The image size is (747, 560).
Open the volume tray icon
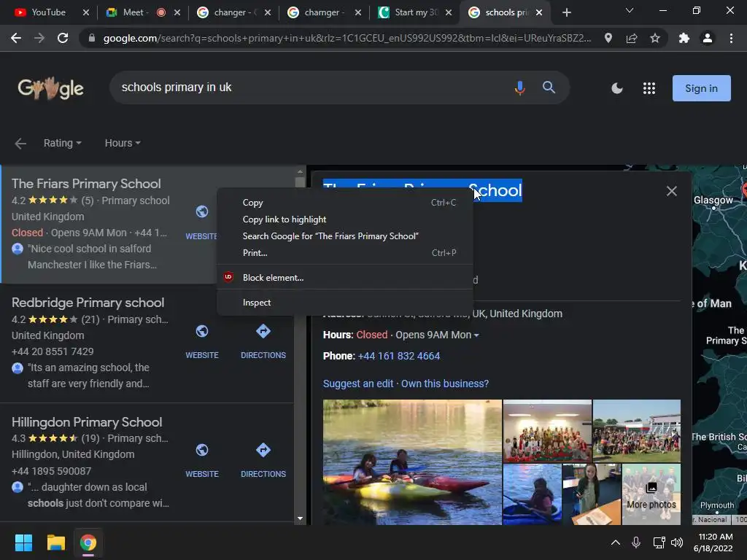(676, 542)
